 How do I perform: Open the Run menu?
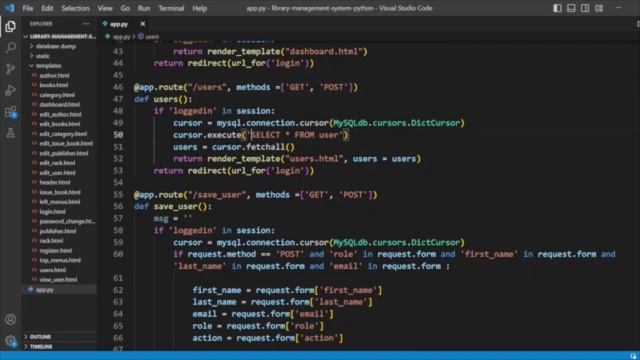click(x=144, y=8)
